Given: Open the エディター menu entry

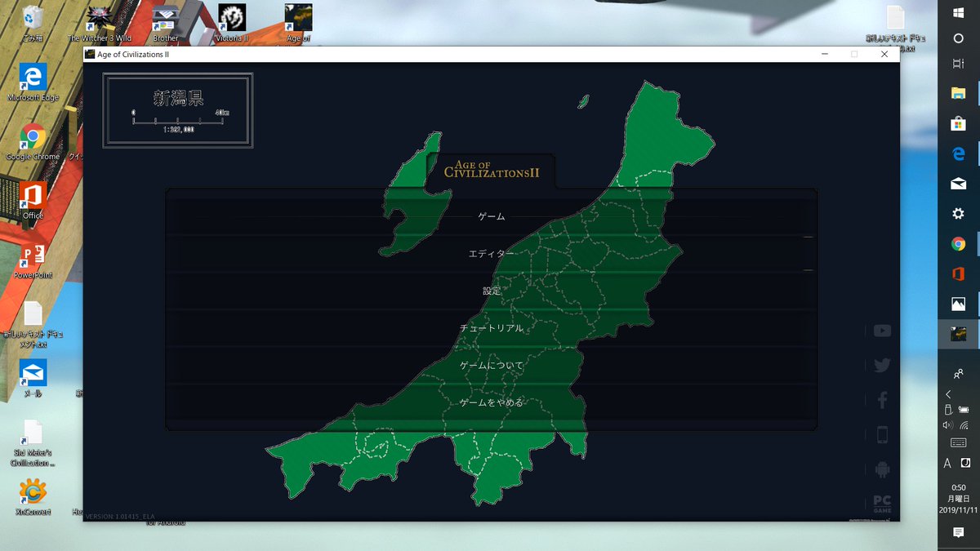Looking at the screenshot, I should point(492,254).
